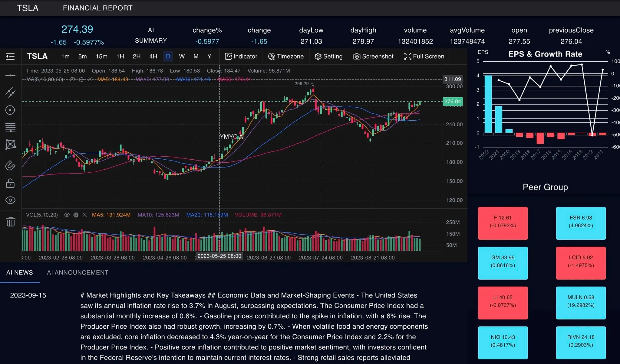Switch chart to Full Screen
620x364 pixels.
coord(424,56)
